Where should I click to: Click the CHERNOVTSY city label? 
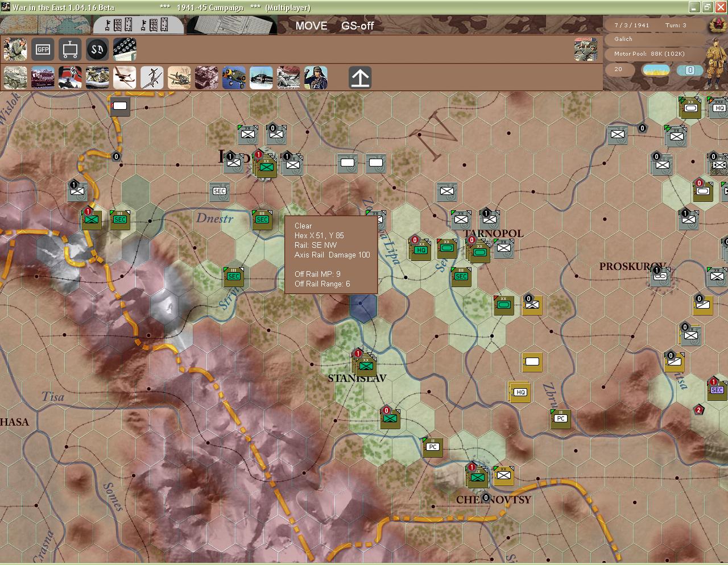tap(494, 500)
